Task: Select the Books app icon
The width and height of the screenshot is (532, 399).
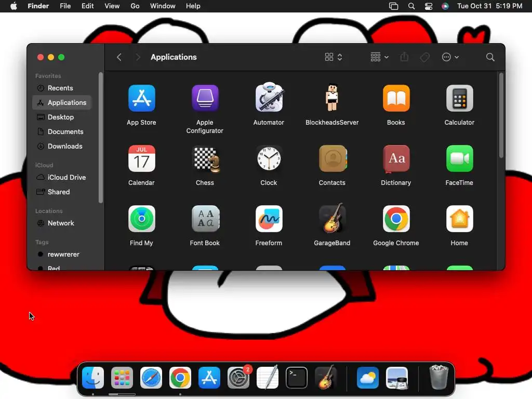Action: pos(396,98)
